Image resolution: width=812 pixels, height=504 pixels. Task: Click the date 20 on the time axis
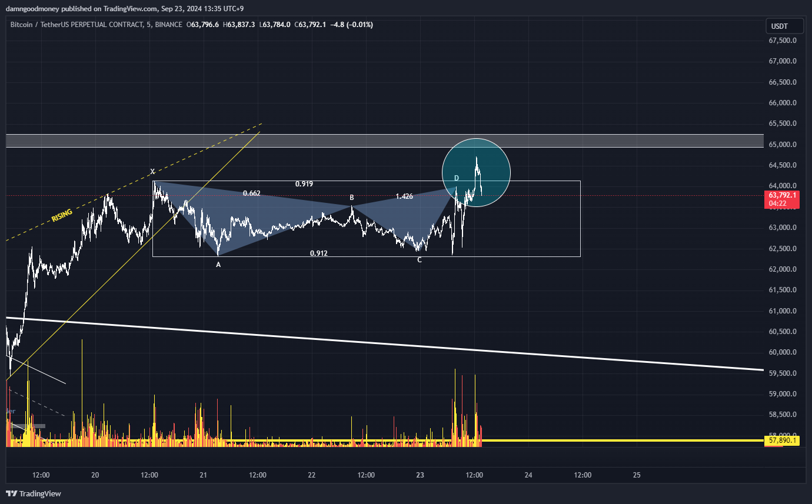click(x=95, y=475)
